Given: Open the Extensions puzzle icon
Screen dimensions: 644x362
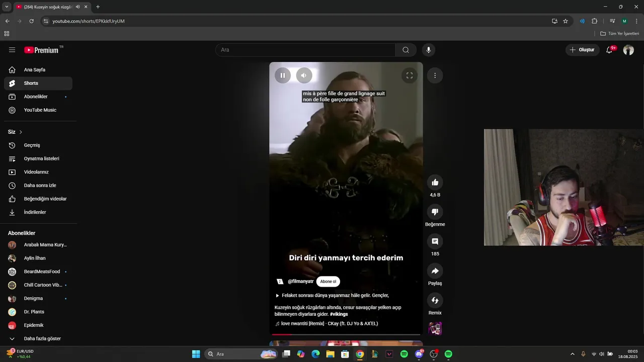Looking at the screenshot, I should point(594,21).
